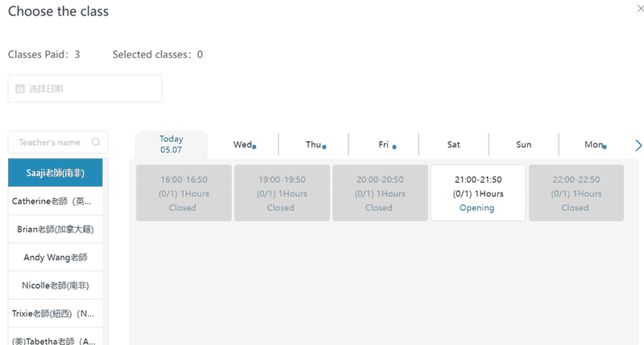Select the Today 05.07 tab
Viewport: 644px width, 345px height.
point(171,144)
